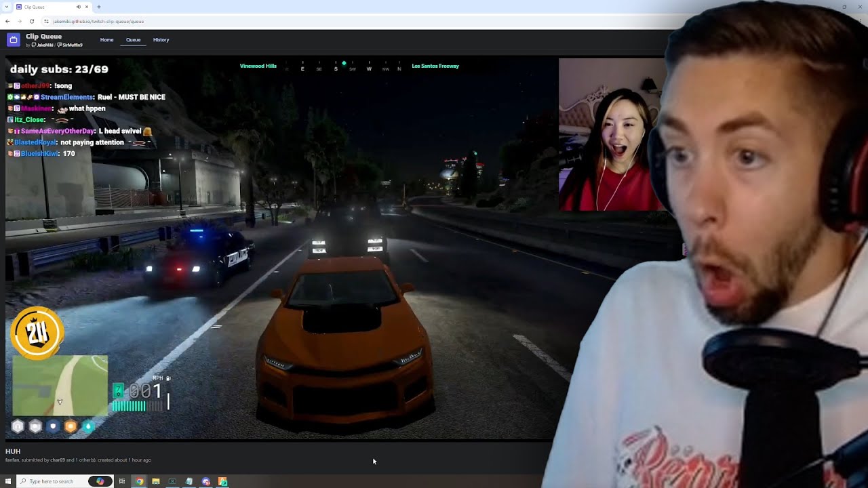Select the Clip Queue browser tab

click(x=53, y=7)
